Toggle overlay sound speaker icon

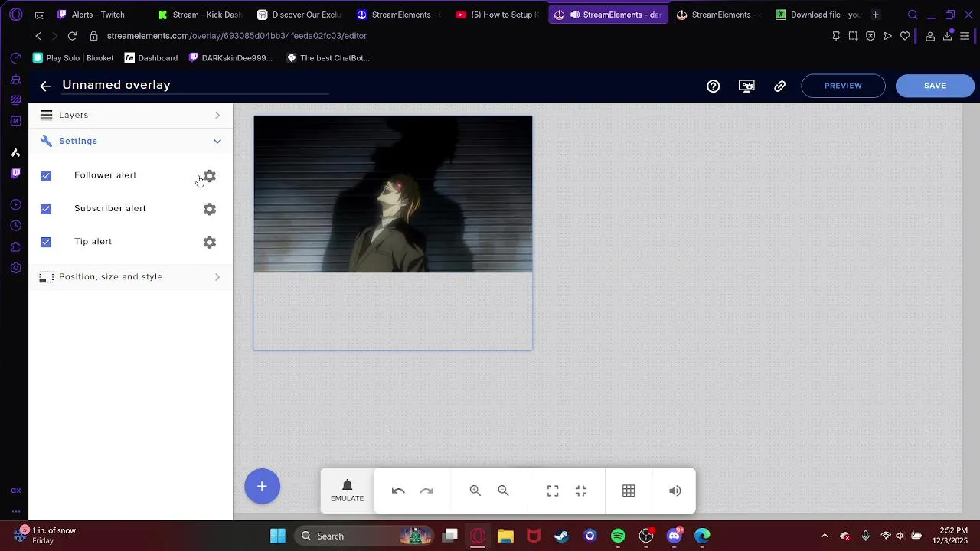(675, 491)
